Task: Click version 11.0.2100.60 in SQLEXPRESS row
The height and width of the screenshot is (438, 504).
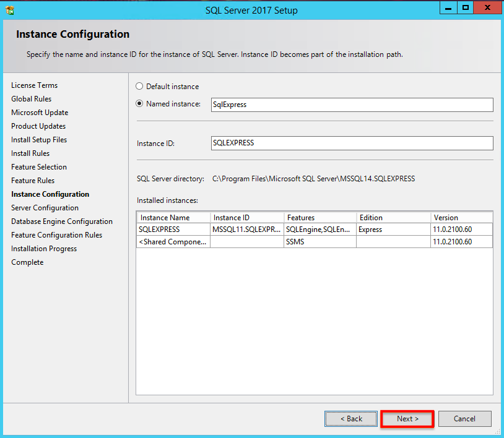Action: point(461,230)
